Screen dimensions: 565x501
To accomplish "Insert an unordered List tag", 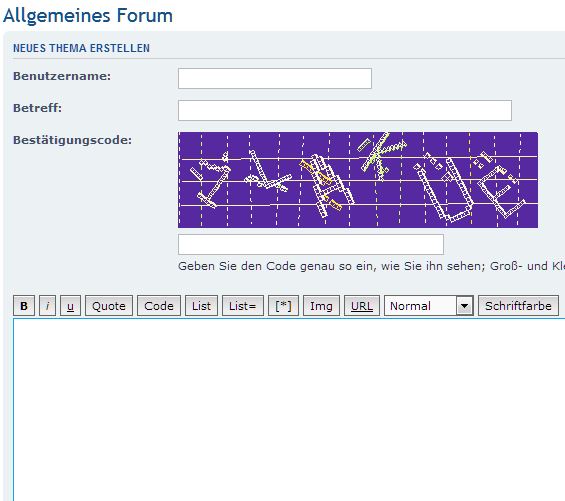I will point(201,306).
